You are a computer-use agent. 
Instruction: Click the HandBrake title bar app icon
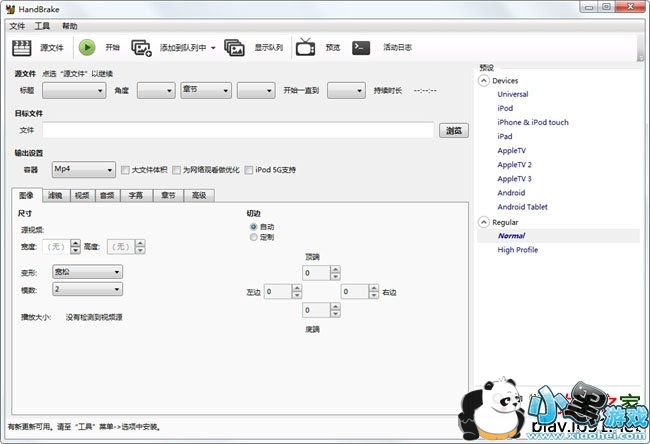click(10, 9)
